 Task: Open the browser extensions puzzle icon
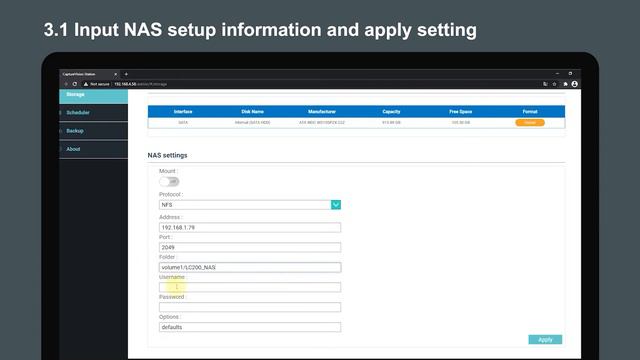pos(565,84)
